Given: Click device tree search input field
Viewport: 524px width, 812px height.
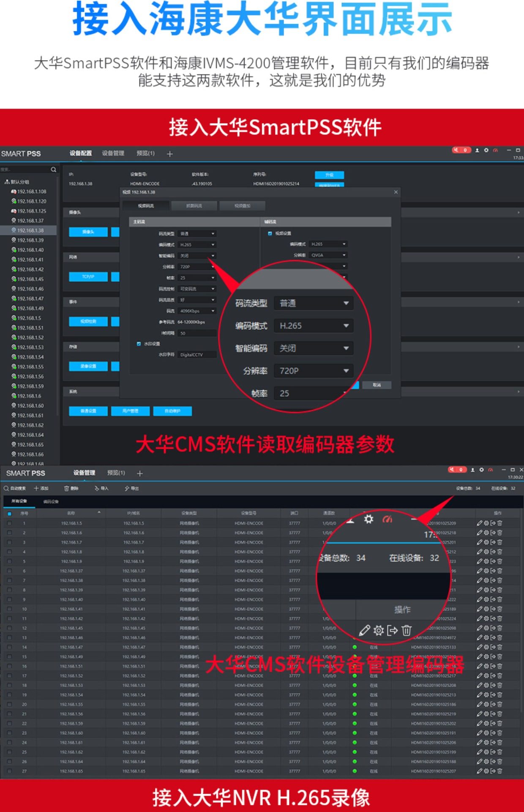Looking at the screenshot, I should tap(25, 170).
